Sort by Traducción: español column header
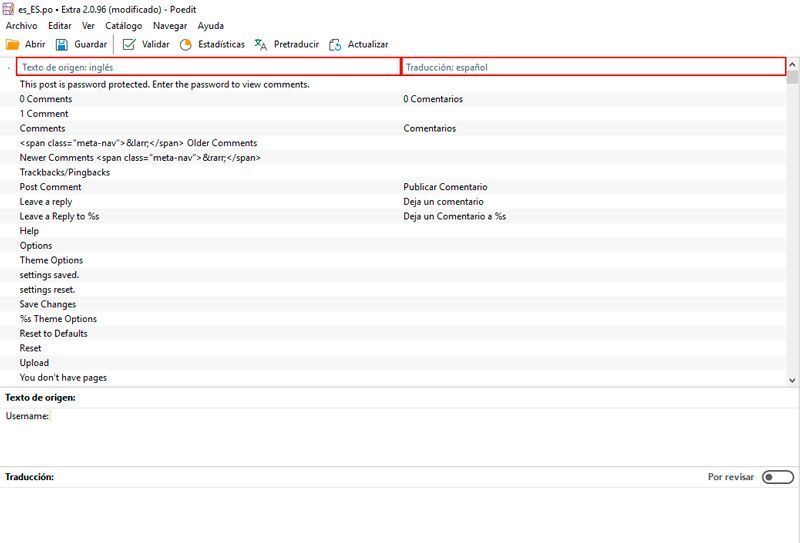The height and width of the screenshot is (543, 800). coord(593,67)
